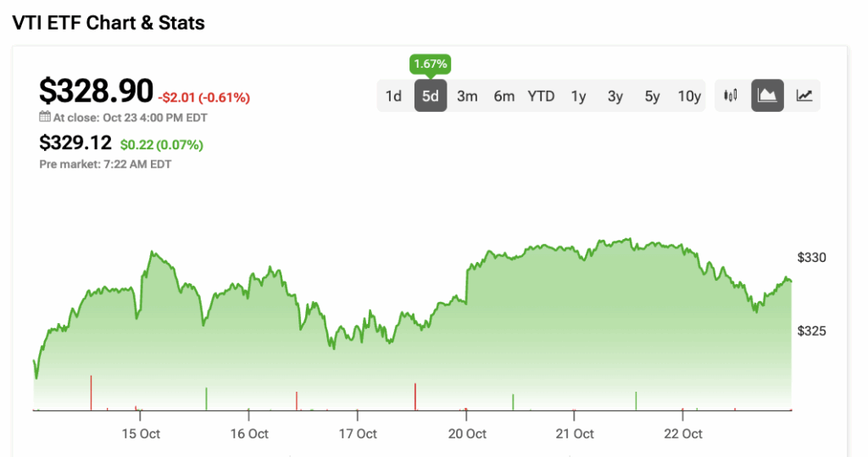
Task: Select the 5d time range
Action: coord(431,96)
